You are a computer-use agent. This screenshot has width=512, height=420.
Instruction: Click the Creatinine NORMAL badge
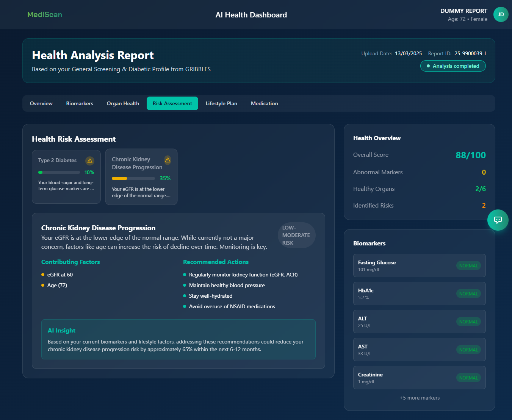[x=468, y=378]
